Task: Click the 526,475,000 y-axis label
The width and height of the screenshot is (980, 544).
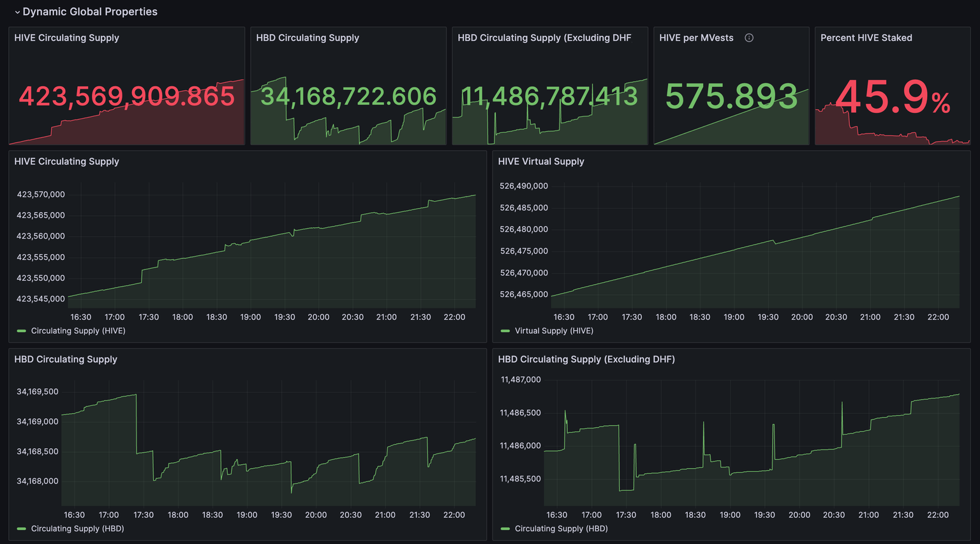Action: (x=524, y=251)
